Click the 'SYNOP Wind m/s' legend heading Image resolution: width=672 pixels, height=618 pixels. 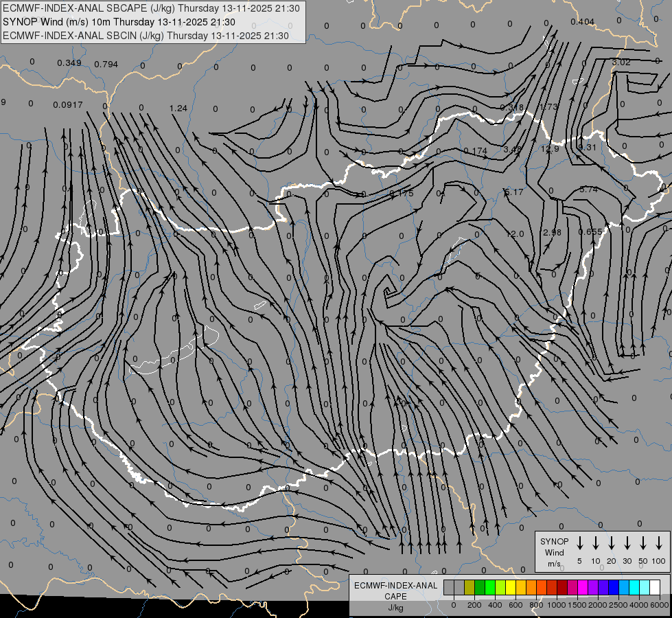pos(554,552)
